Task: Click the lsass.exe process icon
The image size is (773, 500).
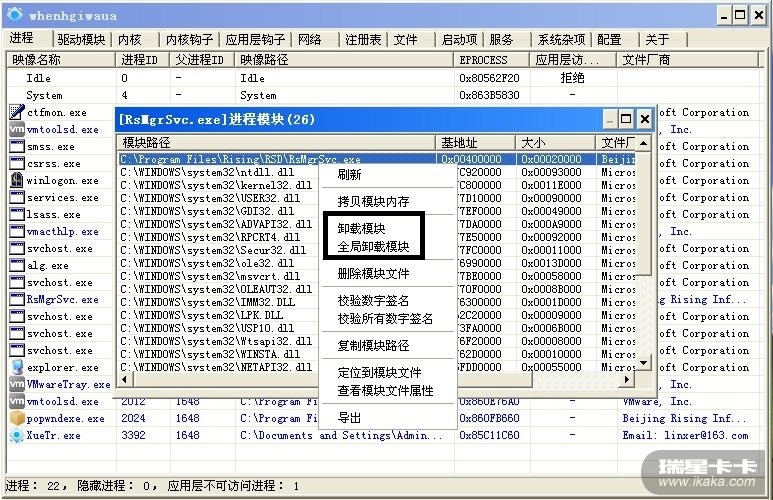Action: pyautogui.click(x=17, y=214)
